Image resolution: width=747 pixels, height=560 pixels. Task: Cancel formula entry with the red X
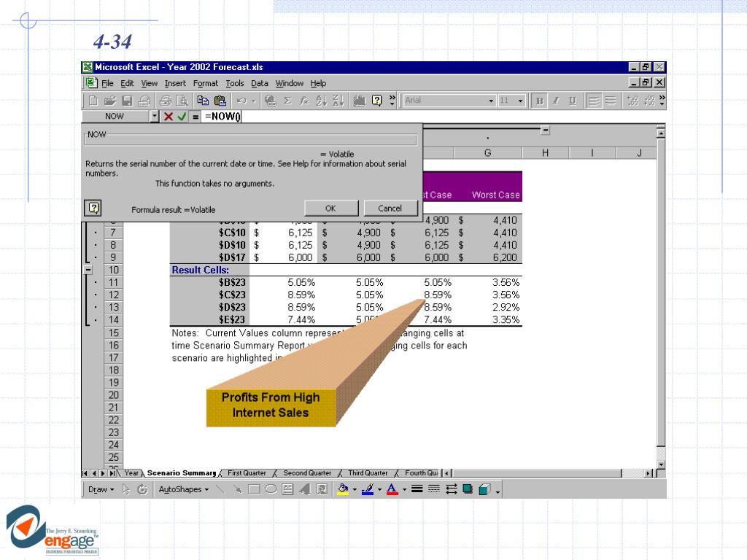click(169, 116)
